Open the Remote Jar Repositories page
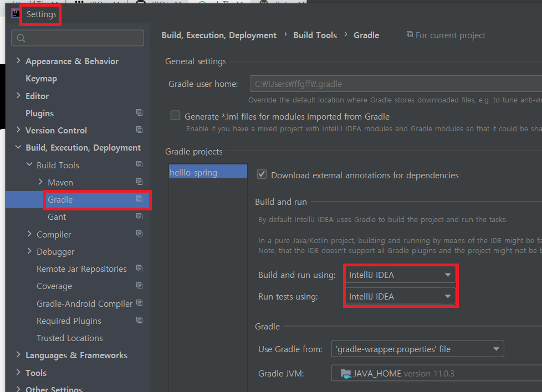542x392 pixels. point(81,269)
